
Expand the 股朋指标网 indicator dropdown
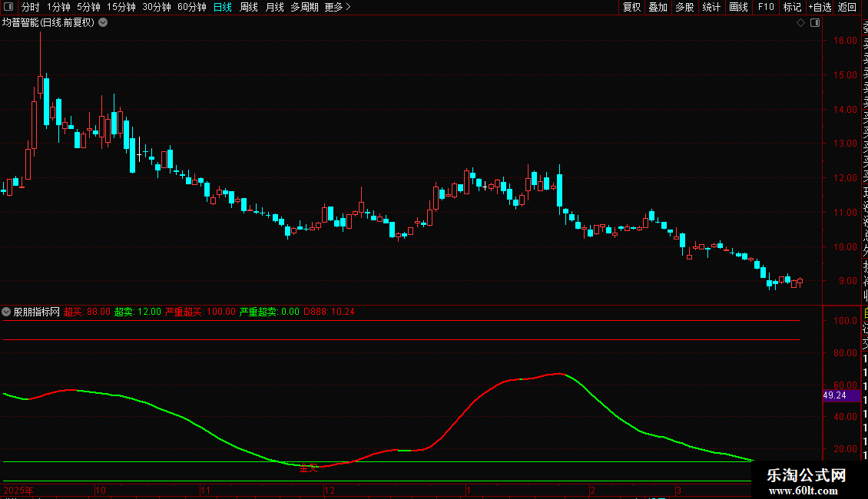(6, 312)
